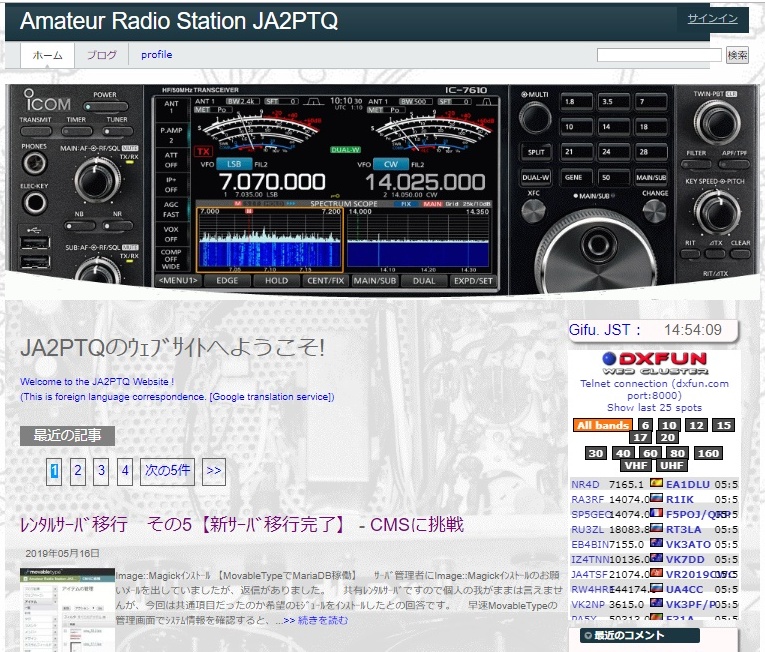Open the VK2NP spotter callsign link
This screenshot has height=652, width=765.
pos(587,604)
